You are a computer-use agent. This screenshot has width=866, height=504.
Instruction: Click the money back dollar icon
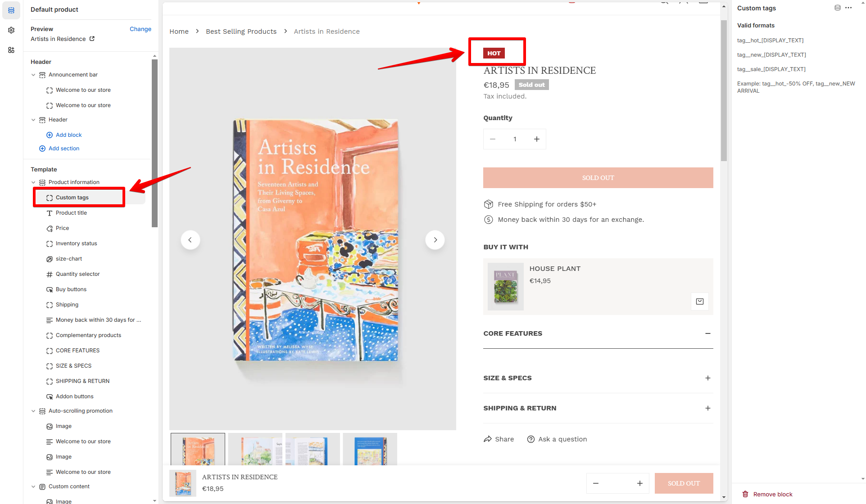[x=488, y=220]
